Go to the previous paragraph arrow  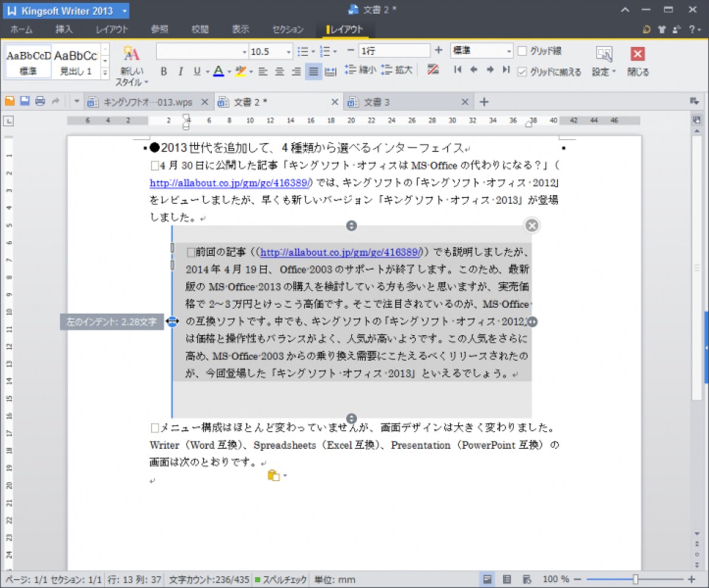click(473, 70)
